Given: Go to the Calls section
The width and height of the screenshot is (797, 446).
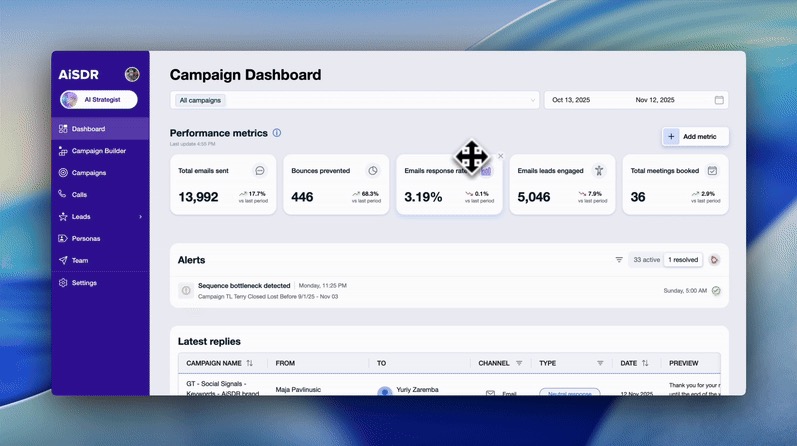Looking at the screenshot, I should (x=79, y=195).
